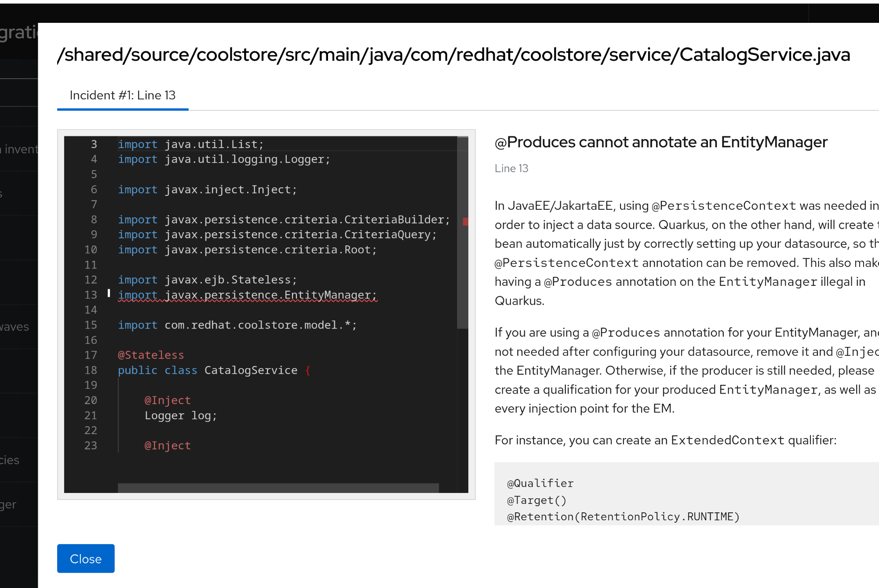Click the red error marker in overview ruler
879x588 pixels.
465,221
